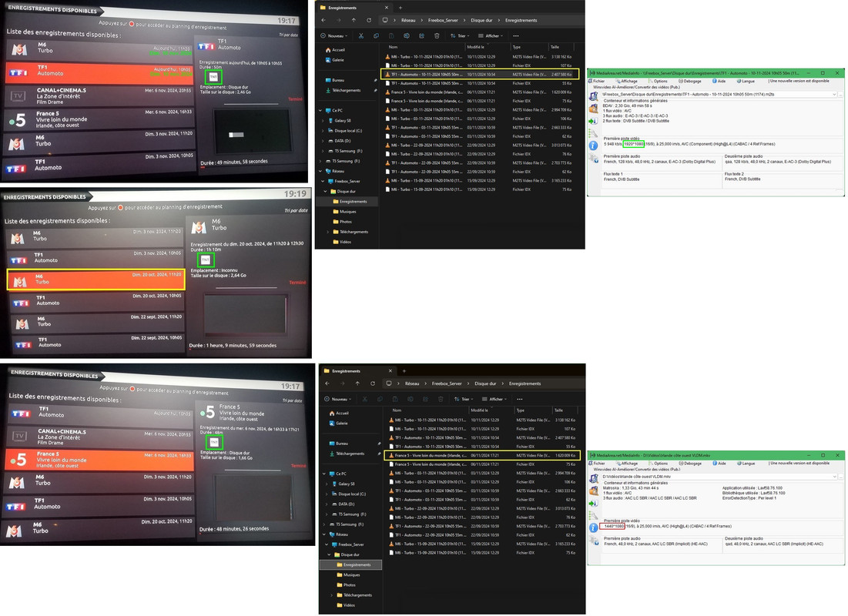This screenshot has height=616, width=848.
Task: Expand Galaxy S8 in upper Explorer sidebar
Action: tap(323, 121)
